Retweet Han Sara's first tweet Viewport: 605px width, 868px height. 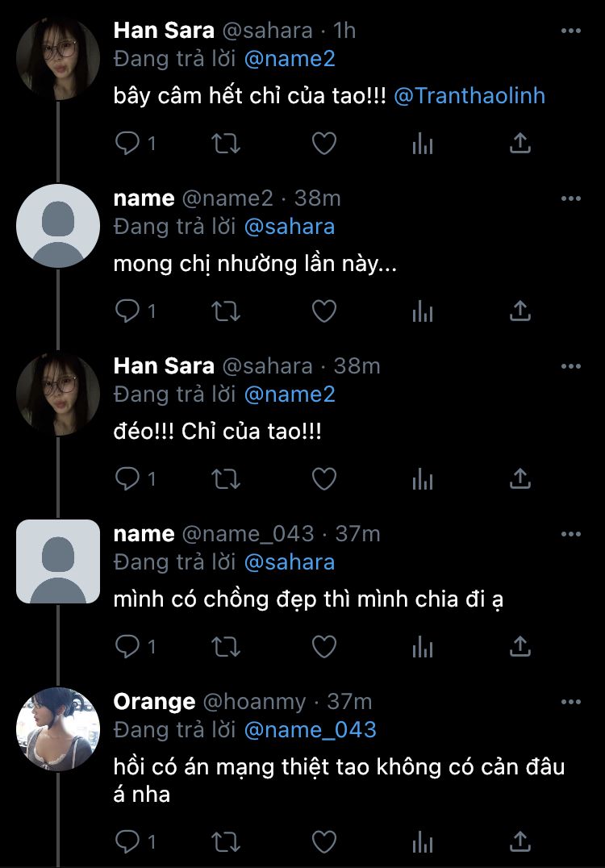225,144
